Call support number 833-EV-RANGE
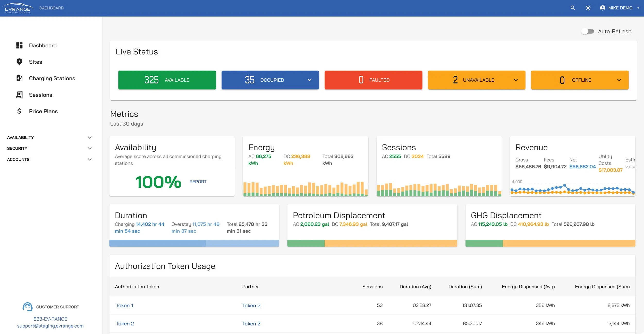 point(50,319)
